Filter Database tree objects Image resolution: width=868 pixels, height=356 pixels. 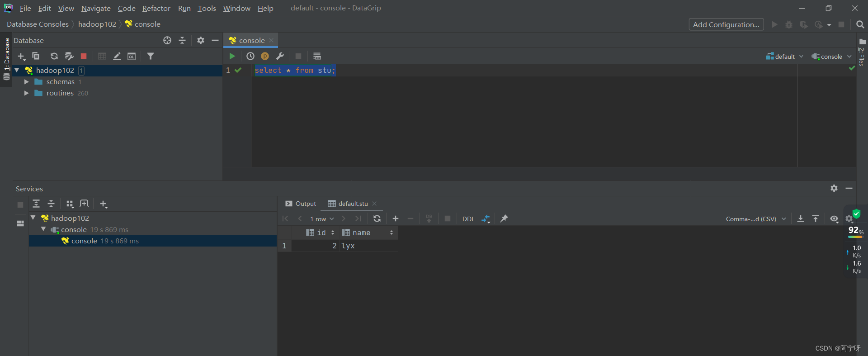click(x=151, y=56)
